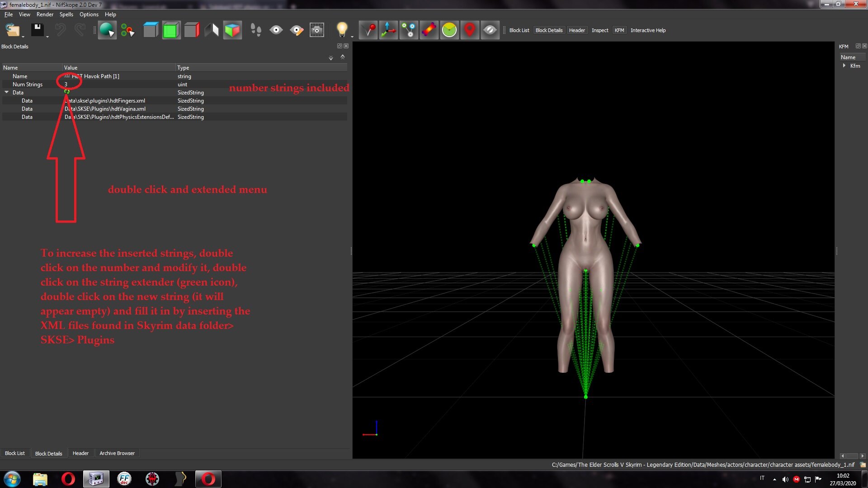Open the light bulb dropdown arrow

point(352,37)
